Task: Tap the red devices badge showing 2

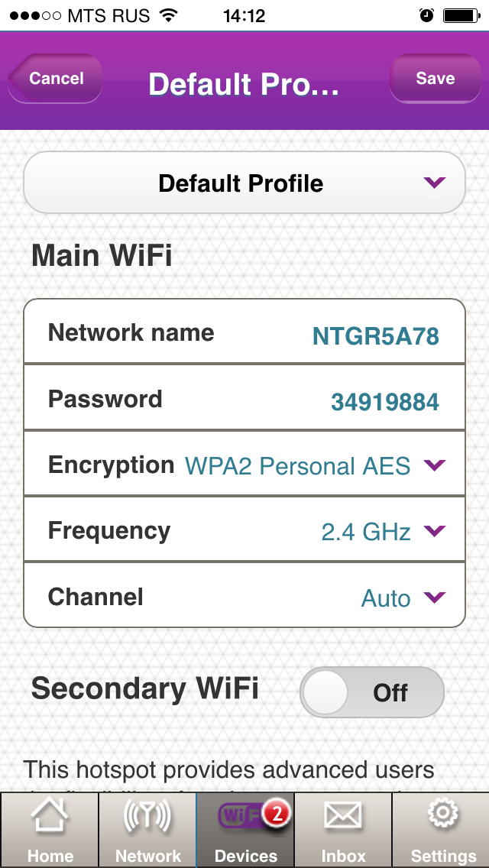Action: [x=277, y=815]
